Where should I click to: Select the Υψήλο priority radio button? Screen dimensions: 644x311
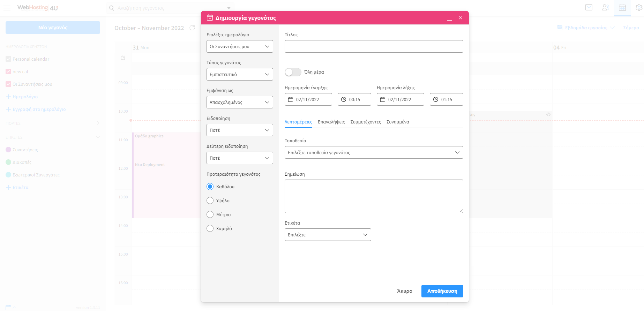pyautogui.click(x=210, y=200)
